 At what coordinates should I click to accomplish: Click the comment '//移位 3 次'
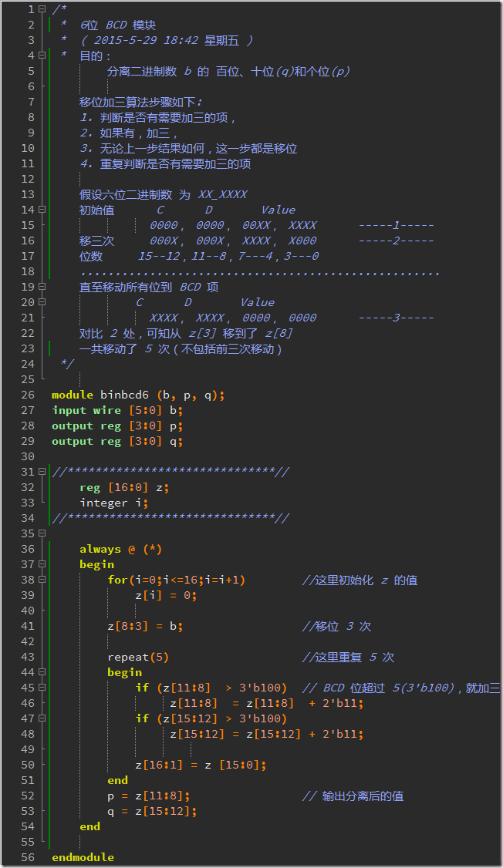[x=336, y=626]
